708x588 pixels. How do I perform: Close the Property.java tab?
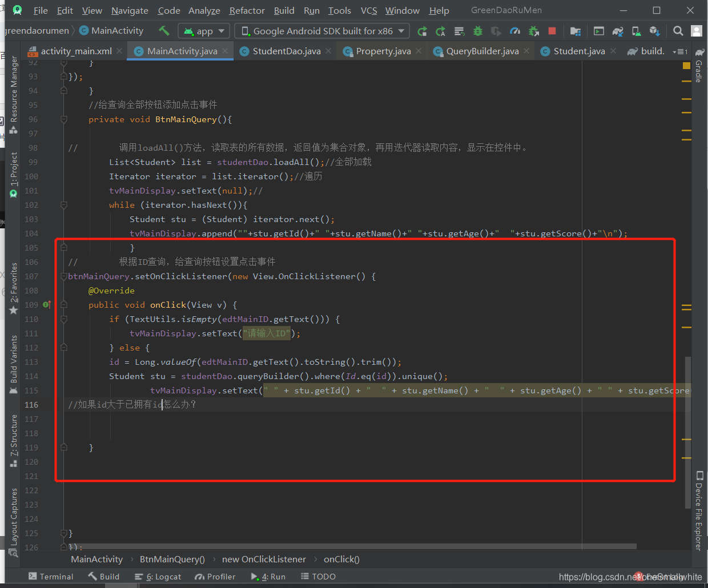[419, 51]
